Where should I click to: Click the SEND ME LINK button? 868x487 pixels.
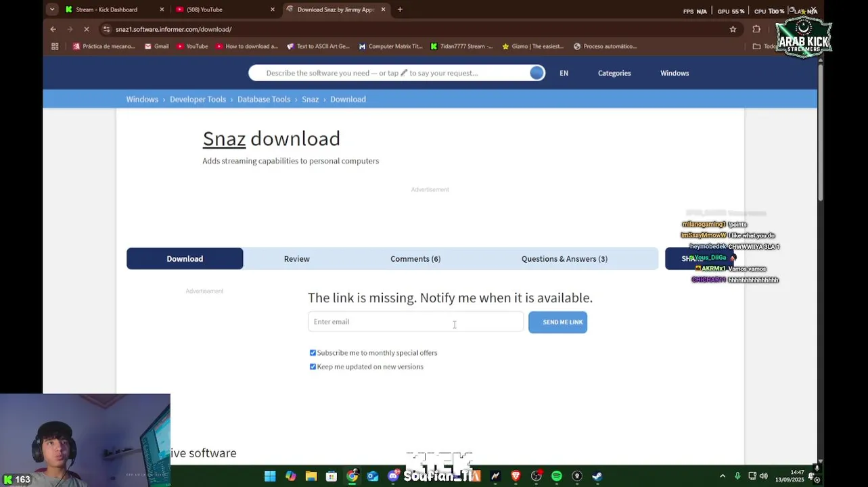coord(557,322)
